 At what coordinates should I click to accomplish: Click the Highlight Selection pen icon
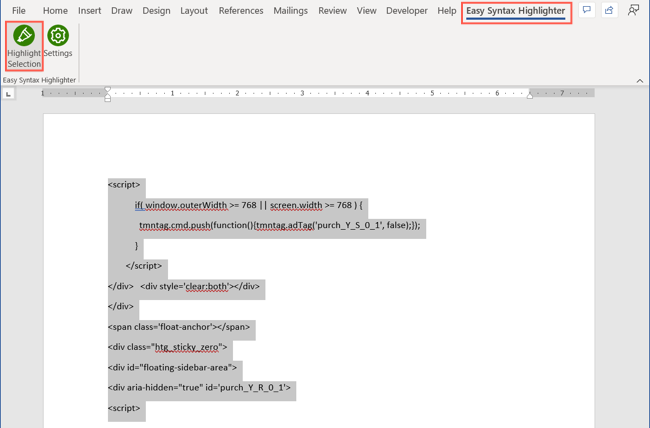pos(24,36)
